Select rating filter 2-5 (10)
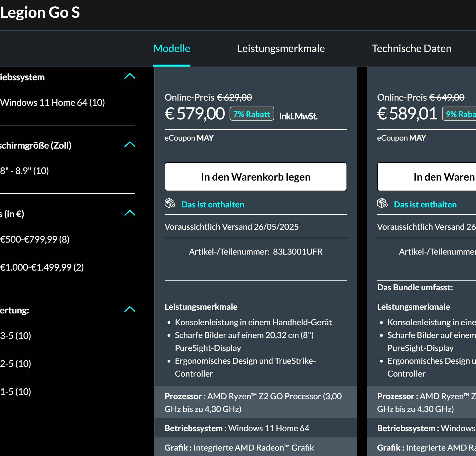 [x=15, y=364]
